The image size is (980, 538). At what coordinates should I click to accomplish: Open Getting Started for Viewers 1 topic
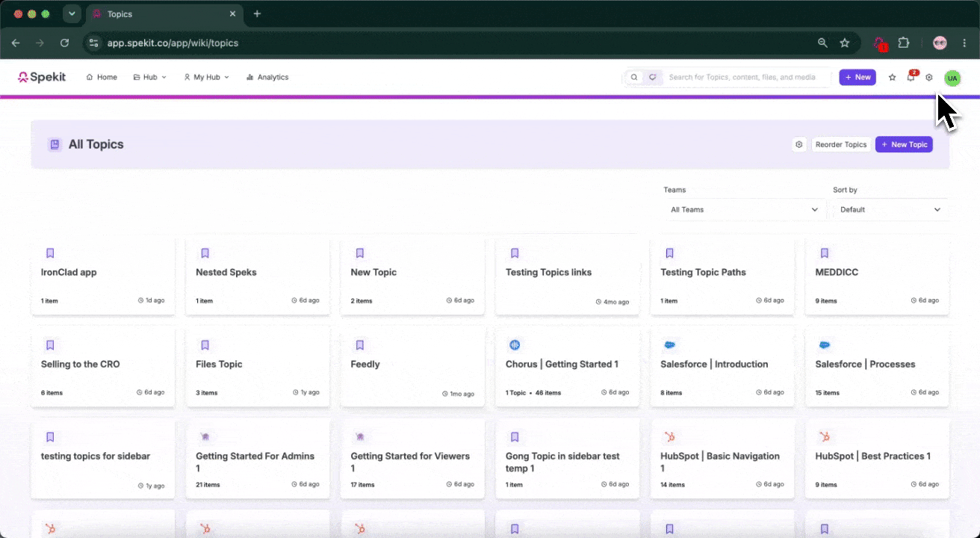(x=412, y=459)
